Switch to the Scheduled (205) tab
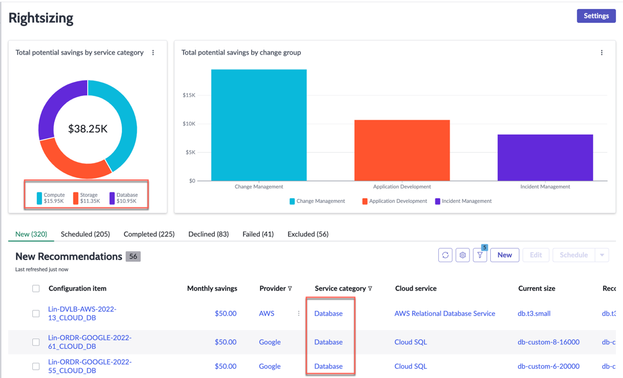Image resolution: width=623 pixels, height=378 pixels. click(85, 234)
